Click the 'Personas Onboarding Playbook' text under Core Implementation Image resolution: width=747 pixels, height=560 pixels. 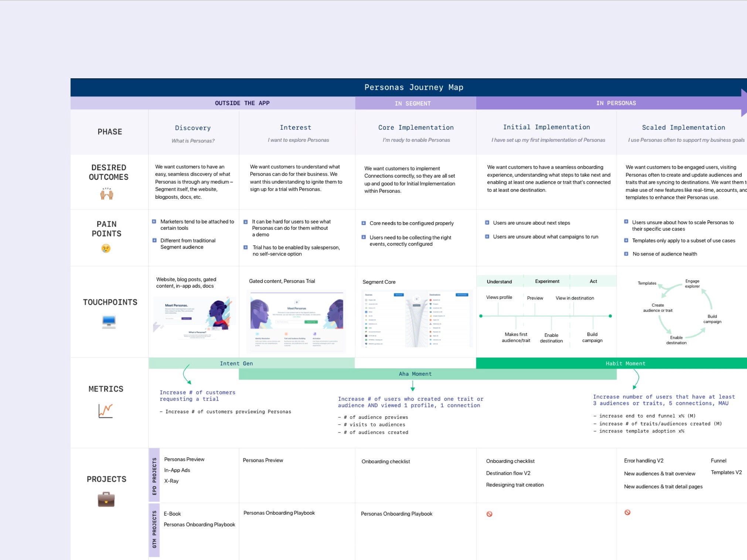[396, 514]
